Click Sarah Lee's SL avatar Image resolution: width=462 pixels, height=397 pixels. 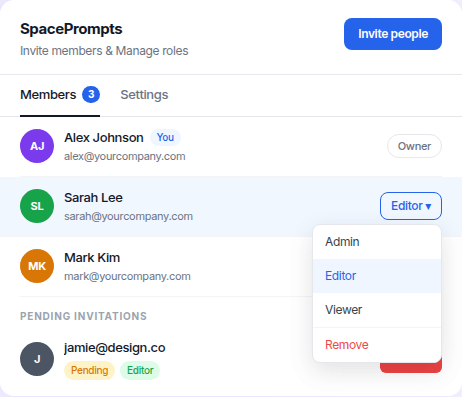pos(37,206)
